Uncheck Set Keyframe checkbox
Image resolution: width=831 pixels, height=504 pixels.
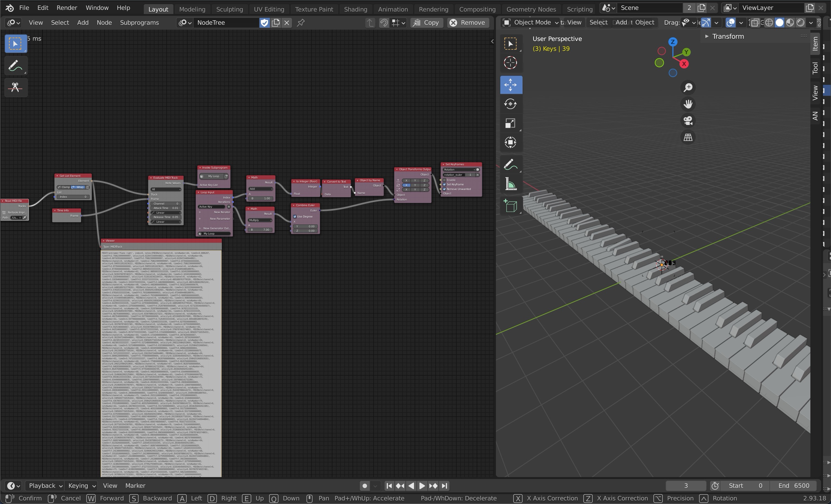point(445,184)
